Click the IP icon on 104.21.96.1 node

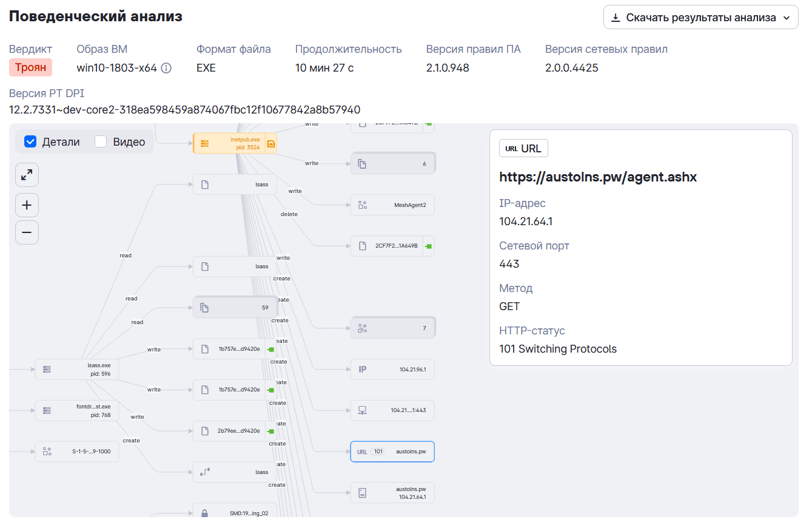pos(363,369)
